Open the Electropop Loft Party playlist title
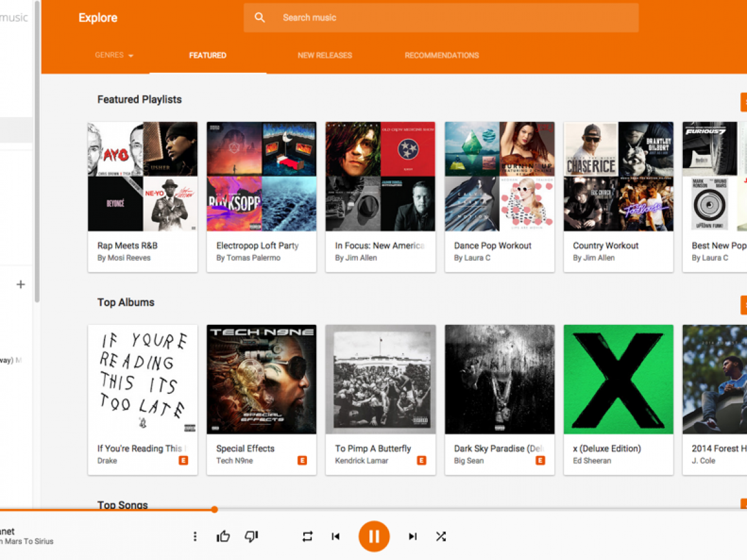Screen dimensions: 747x560 pos(257,246)
